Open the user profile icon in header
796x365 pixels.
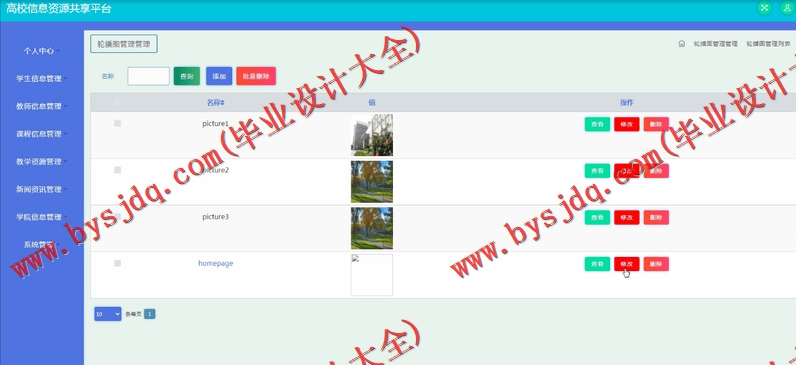click(787, 8)
